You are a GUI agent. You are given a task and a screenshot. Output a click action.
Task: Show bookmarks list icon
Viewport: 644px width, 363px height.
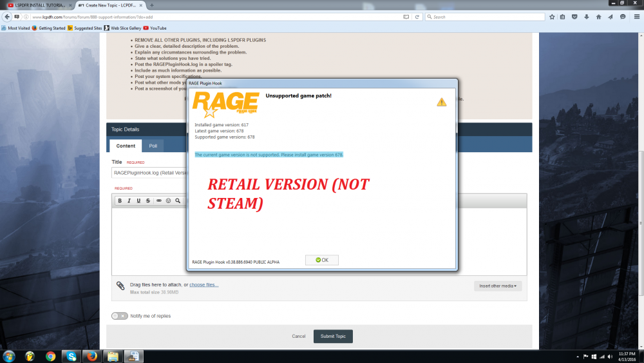(x=563, y=17)
